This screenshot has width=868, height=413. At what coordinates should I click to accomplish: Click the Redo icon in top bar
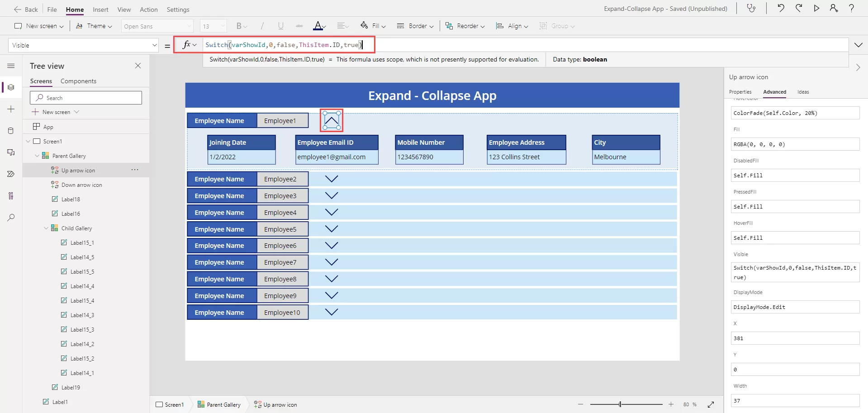[799, 8]
